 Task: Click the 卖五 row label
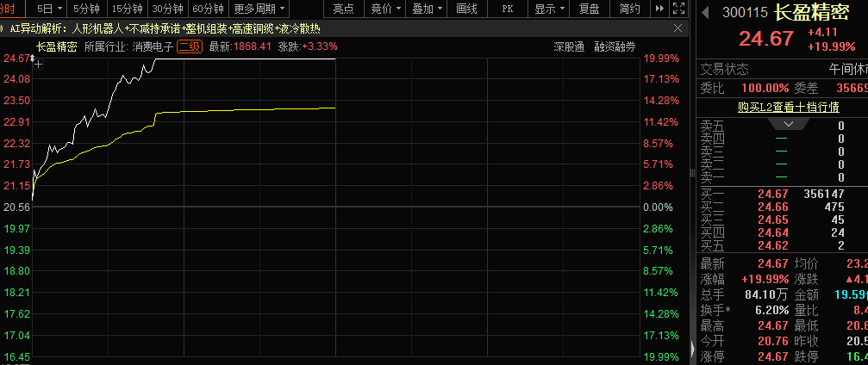coord(712,126)
